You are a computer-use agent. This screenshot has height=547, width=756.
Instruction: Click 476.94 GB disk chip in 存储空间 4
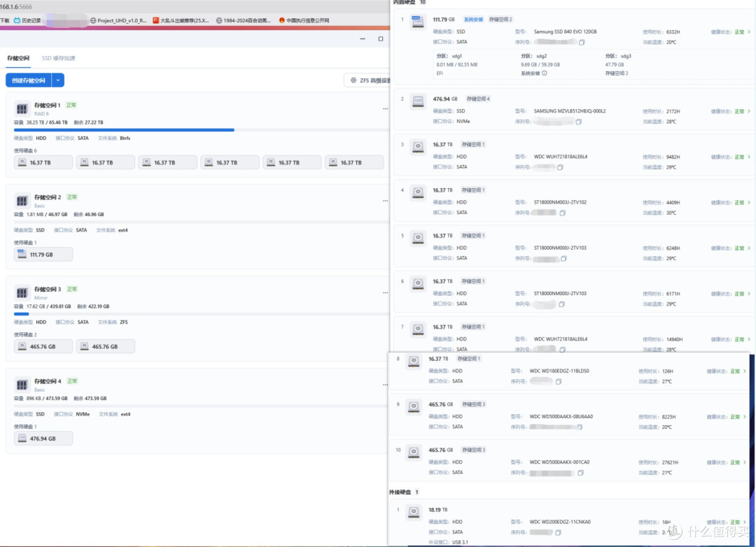(43, 439)
